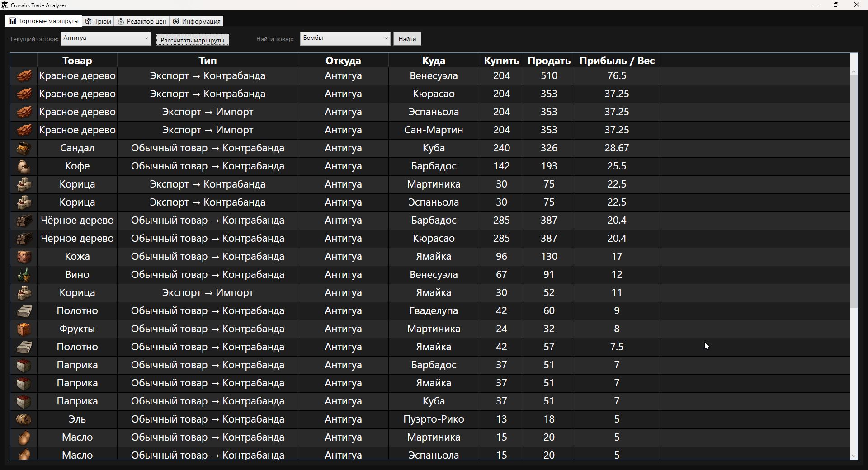
Task: Select the Сандал goods icon
Action: click(x=24, y=148)
